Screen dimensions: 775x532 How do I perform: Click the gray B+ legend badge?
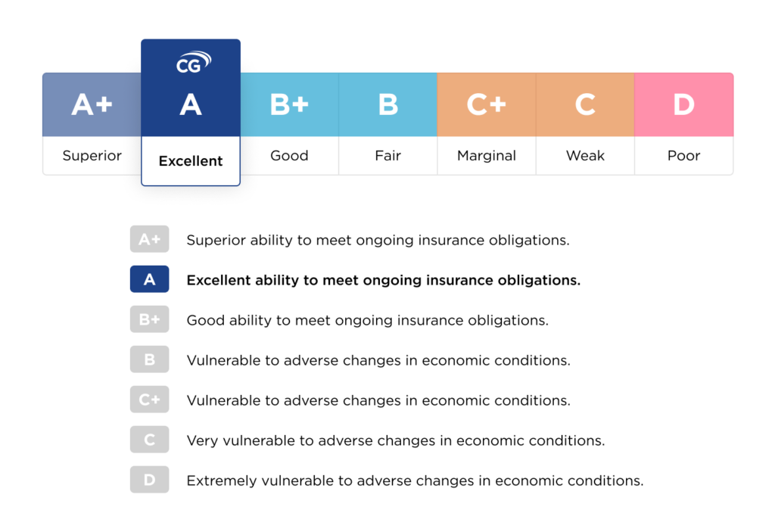tap(149, 320)
